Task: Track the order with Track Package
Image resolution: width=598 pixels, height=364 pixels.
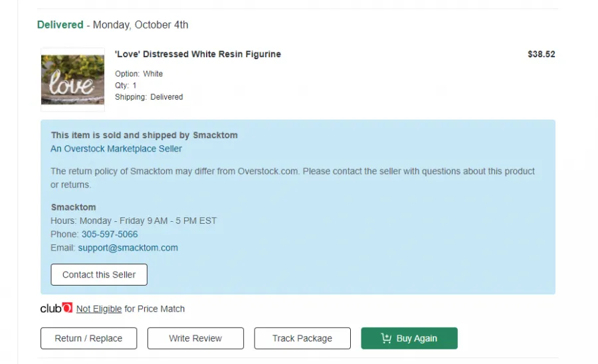Action: (x=302, y=338)
